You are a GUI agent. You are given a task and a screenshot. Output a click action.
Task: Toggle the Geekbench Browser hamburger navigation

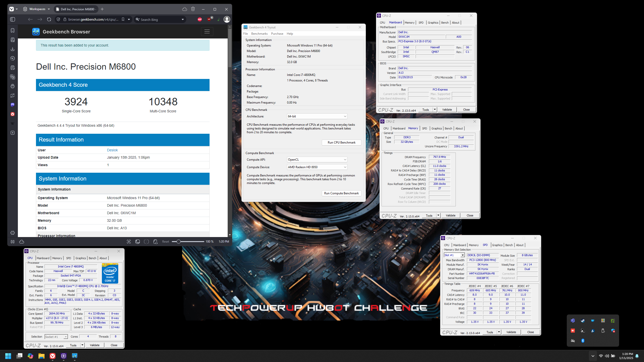tap(207, 32)
